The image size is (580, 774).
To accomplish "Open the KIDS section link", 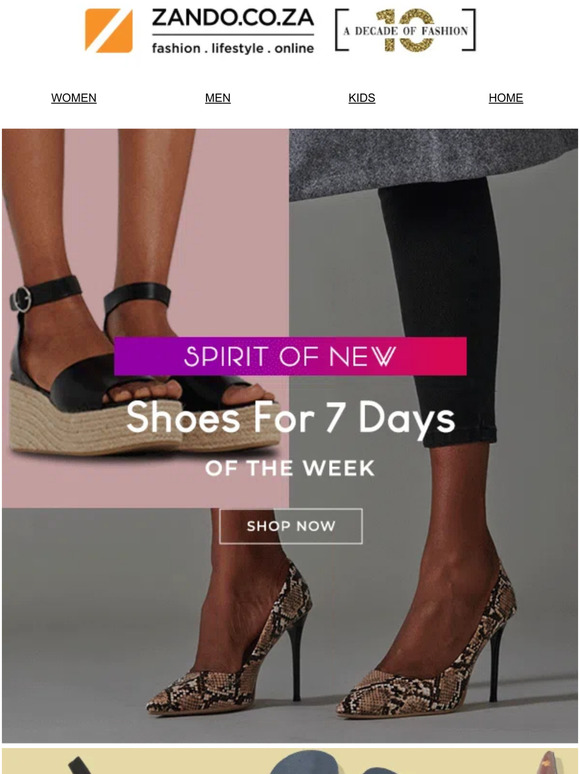I will click(x=362, y=98).
